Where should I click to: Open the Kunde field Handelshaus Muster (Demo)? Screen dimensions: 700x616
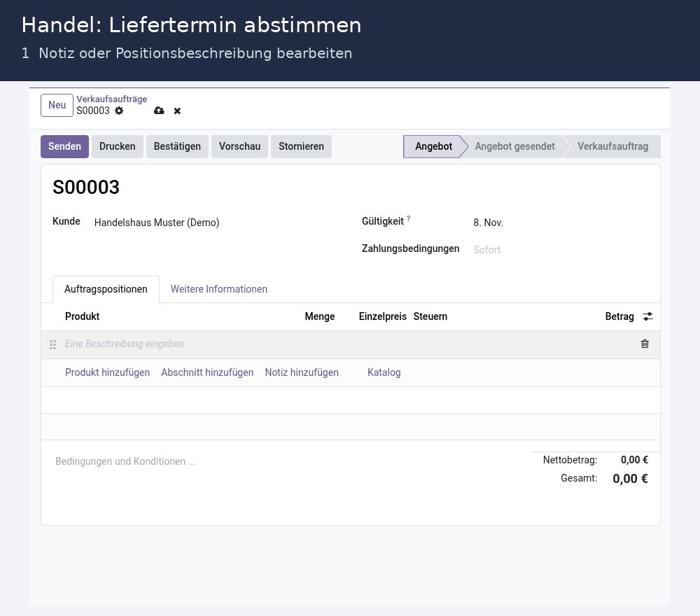tap(157, 223)
